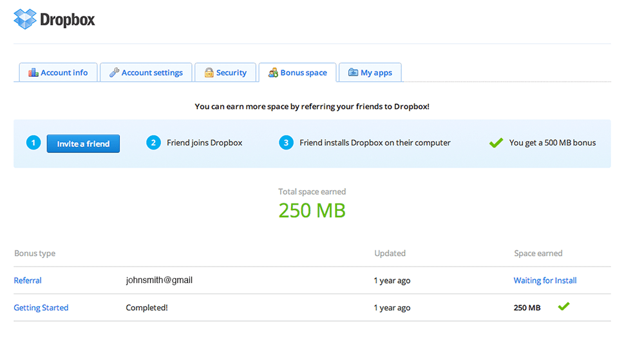
Task: Click the Space earned column header
Action: (x=538, y=253)
